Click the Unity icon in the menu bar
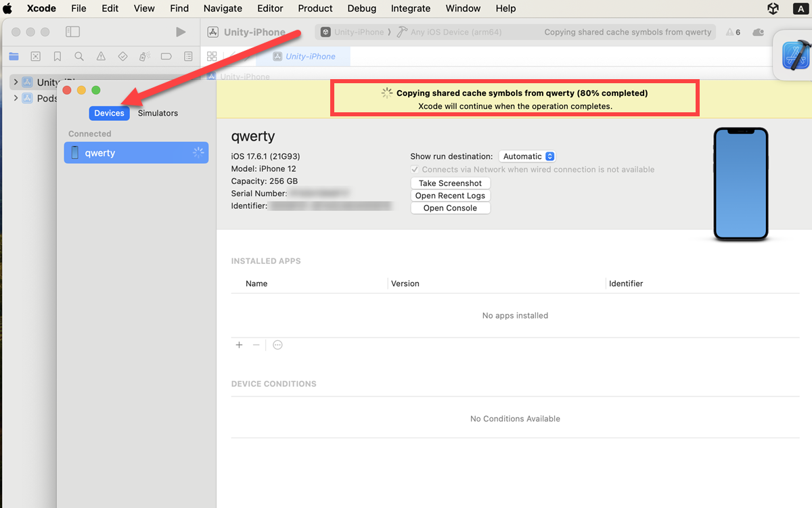 coord(773,8)
